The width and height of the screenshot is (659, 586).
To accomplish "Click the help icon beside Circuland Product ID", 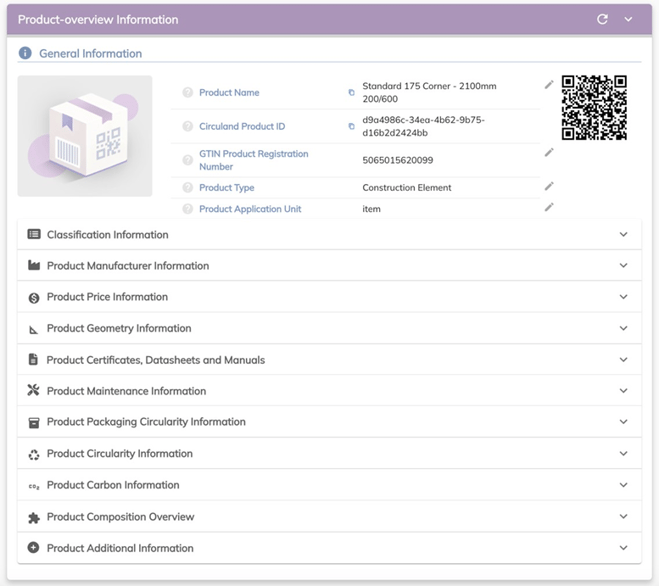I will click(187, 126).
